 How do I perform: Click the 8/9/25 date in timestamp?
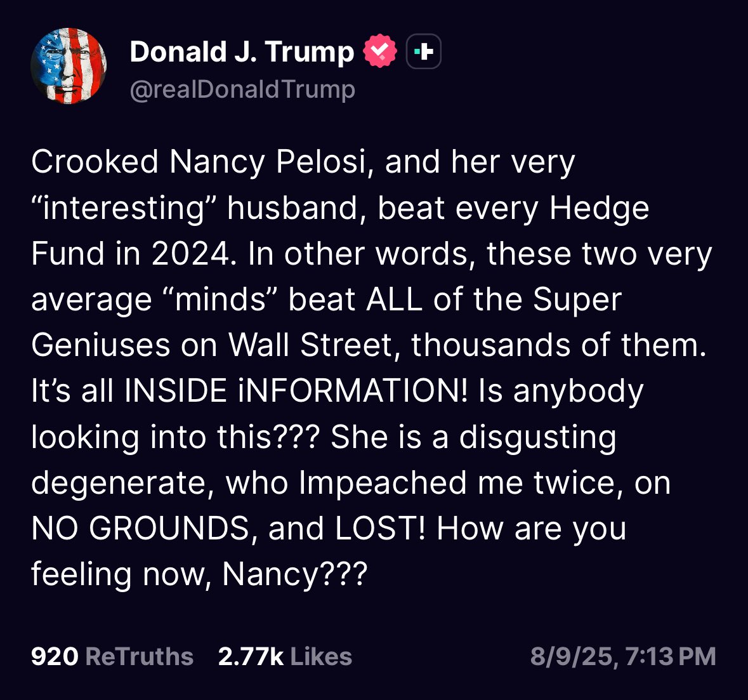[x=572, y=657]
